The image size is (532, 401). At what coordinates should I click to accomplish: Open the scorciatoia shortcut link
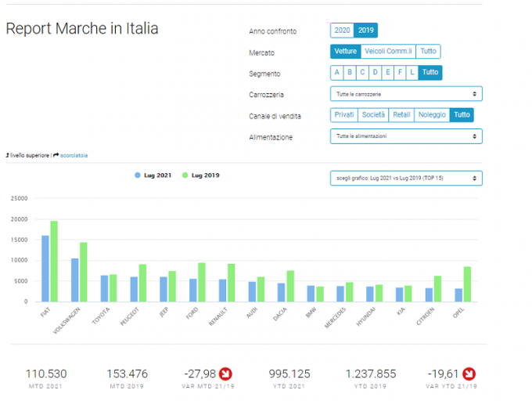pos(74,156)
